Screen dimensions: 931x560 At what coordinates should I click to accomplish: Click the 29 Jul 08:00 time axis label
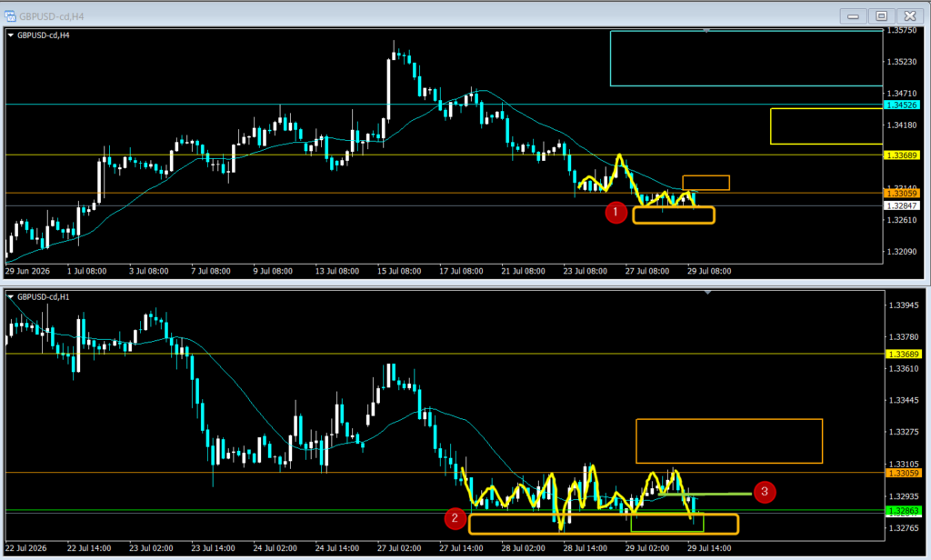point(709,271)
